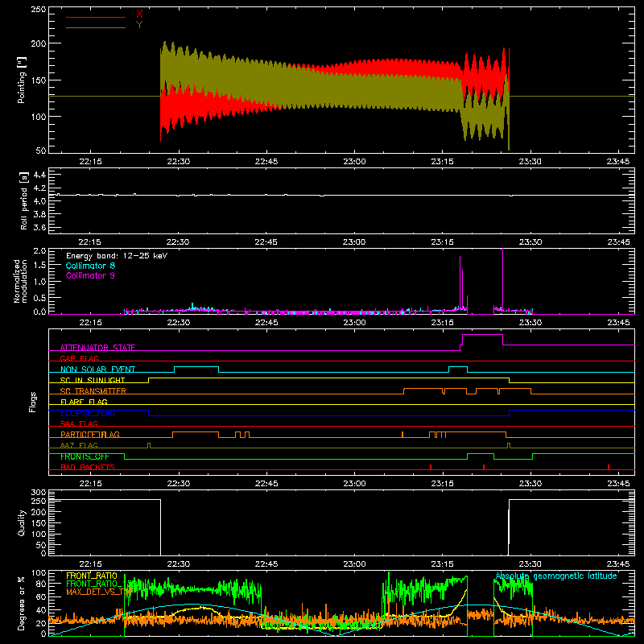
Task: Click the raised ATTENUATOR_STATE step segment
Action: pos(482,335)
